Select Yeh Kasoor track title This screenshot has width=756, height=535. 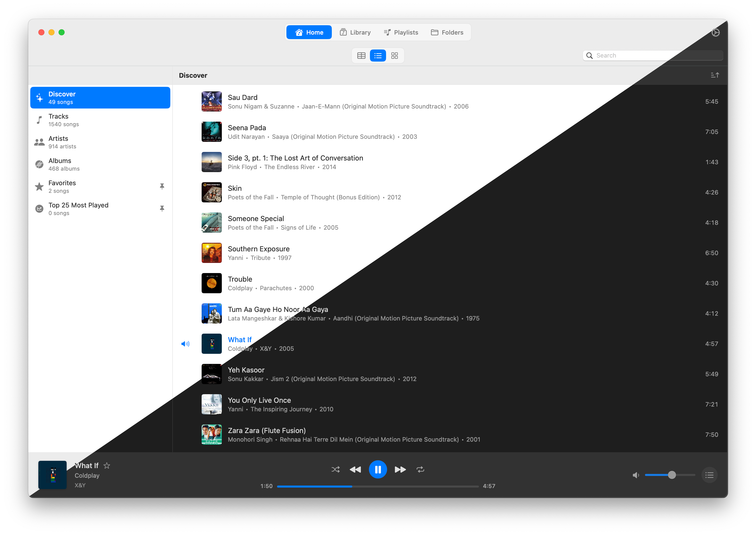246,370
